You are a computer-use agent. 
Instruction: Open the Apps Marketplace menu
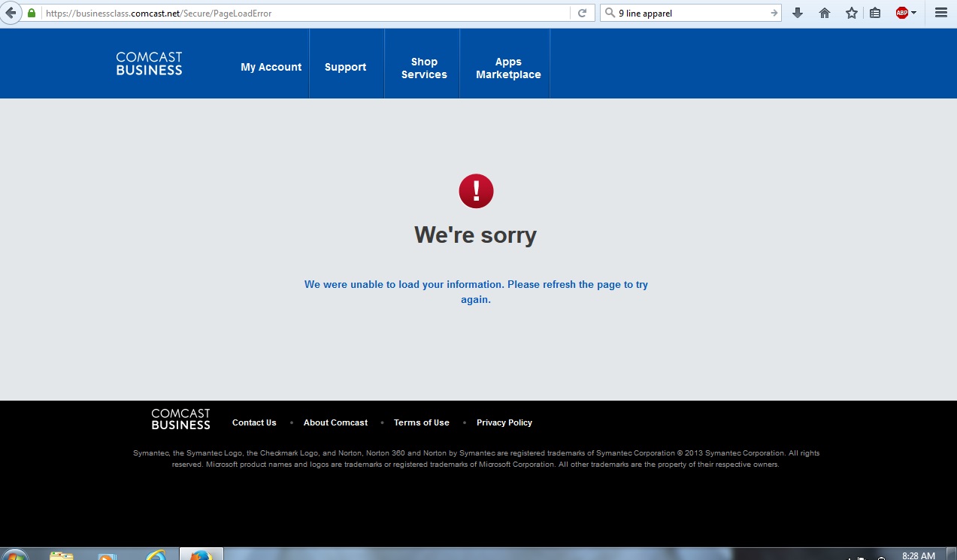(508, 68)
